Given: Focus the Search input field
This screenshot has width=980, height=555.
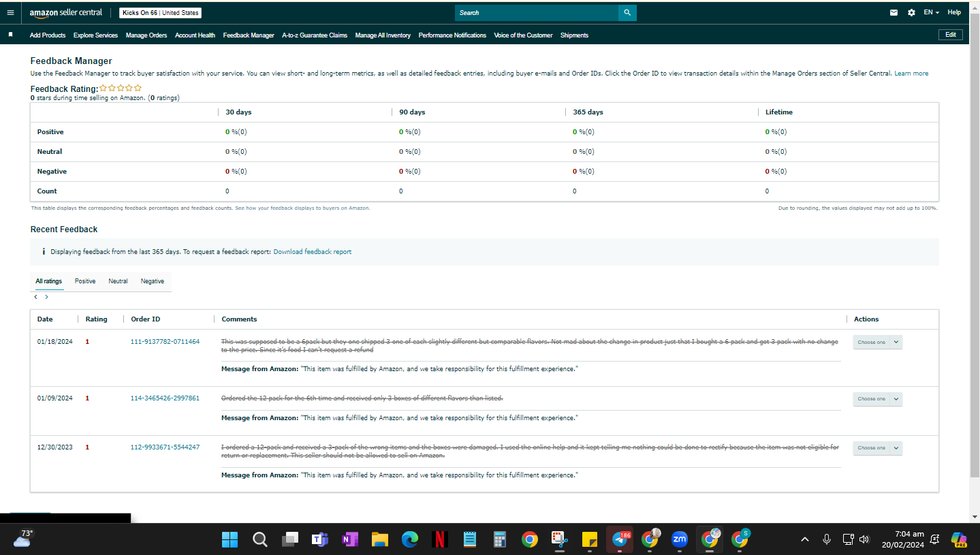Looking at the screenshot, I should pyautogui.click(x=537, y=12).
